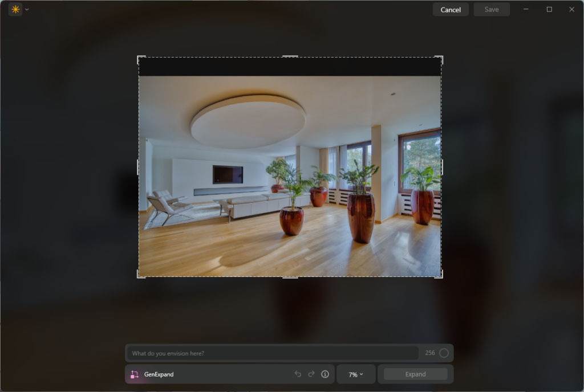Click the right edge middle crop handle
This screenshot has height=392, width=584.
442,167
